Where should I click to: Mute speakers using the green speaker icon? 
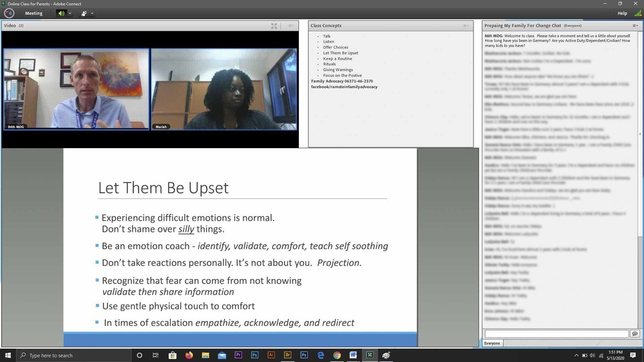pyautogui.click(x=61, y=13)
